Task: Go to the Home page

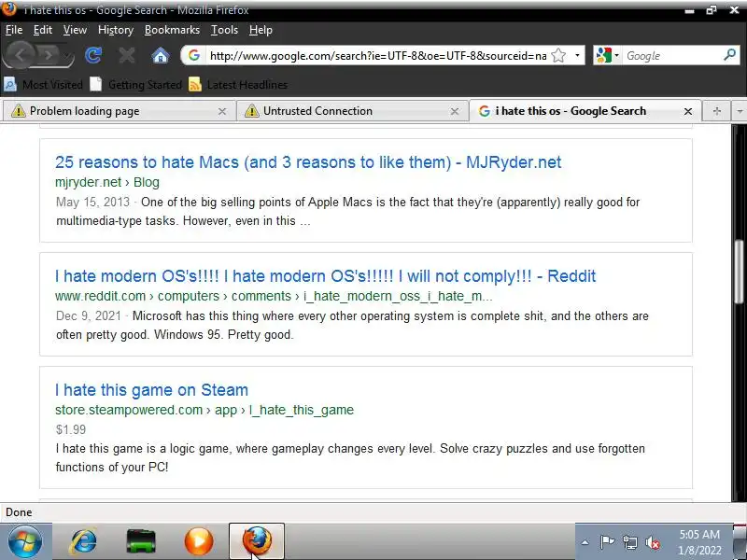Action: (161, 56)
